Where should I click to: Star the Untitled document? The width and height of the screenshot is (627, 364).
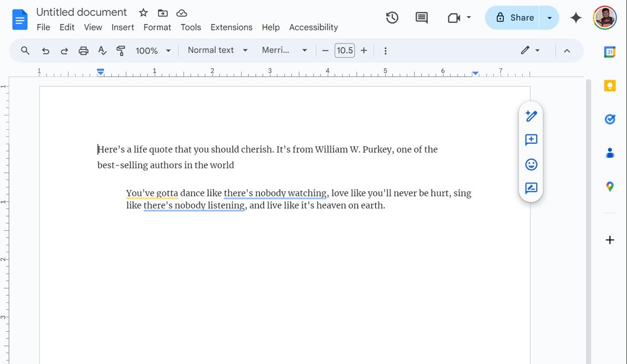(x=143, y=13)
